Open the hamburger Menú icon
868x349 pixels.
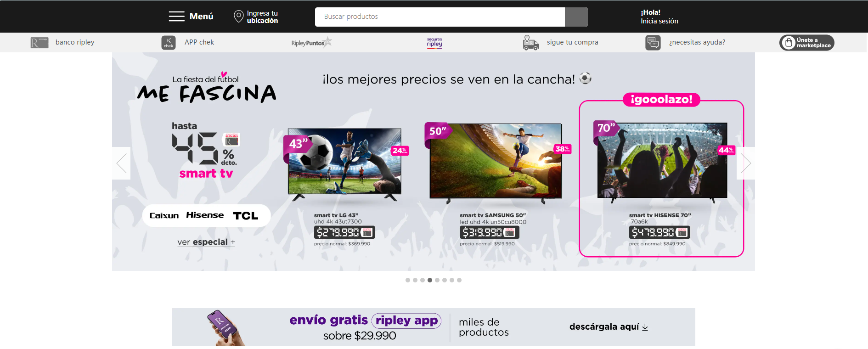176,17
